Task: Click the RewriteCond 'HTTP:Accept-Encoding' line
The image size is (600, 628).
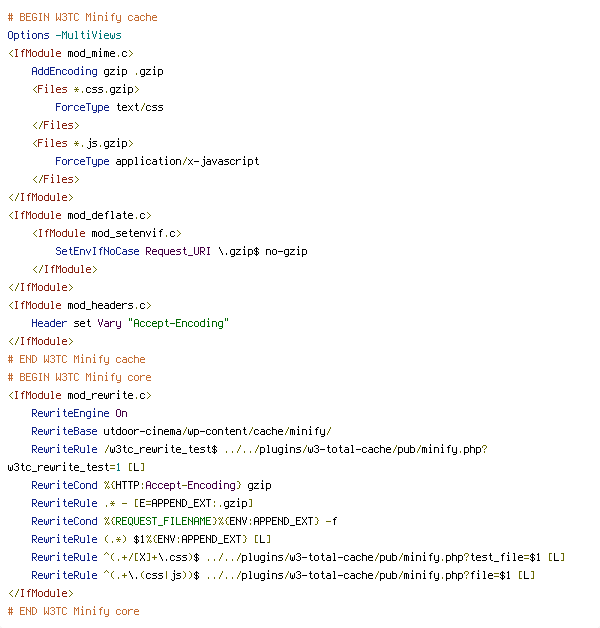Action: pyautogui.click(x=151, y=485)
